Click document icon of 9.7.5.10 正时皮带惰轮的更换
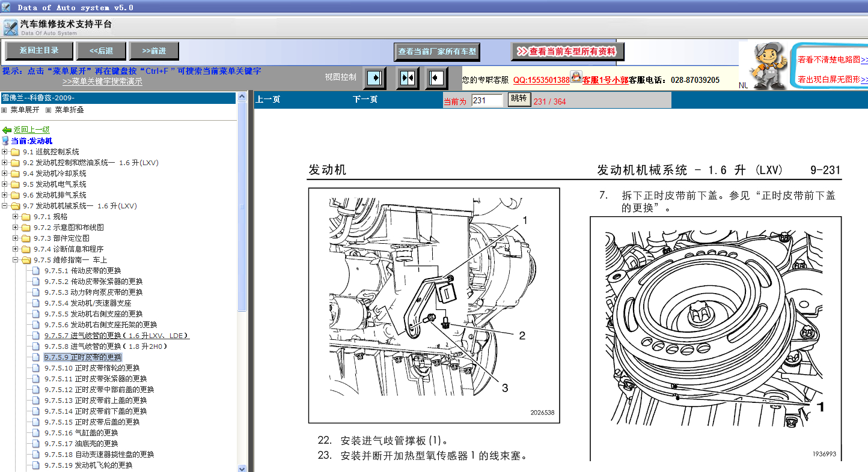Image resolution: width=868 pixels, height=472 pixels. pos(35,368)
